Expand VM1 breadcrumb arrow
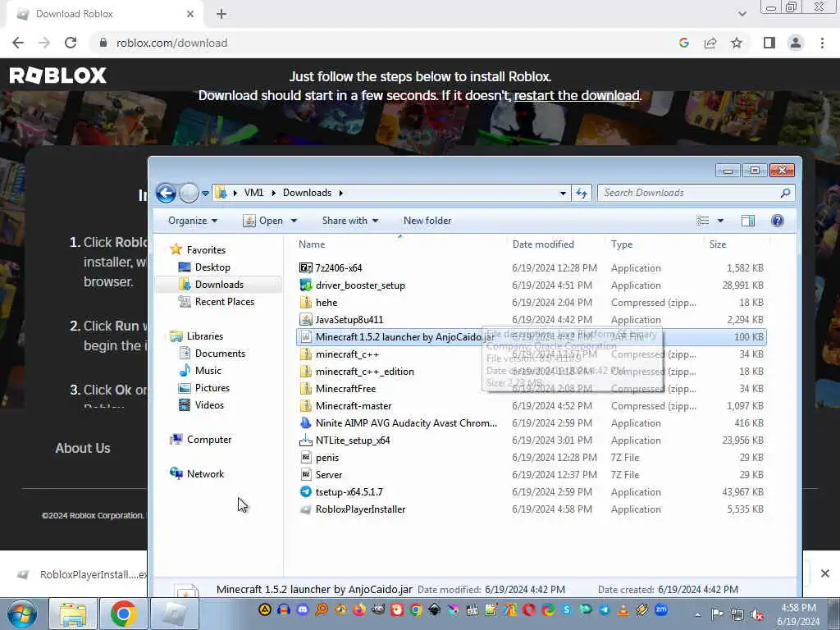The height and width of the screenshot is (630, 840). click(273, 193)
